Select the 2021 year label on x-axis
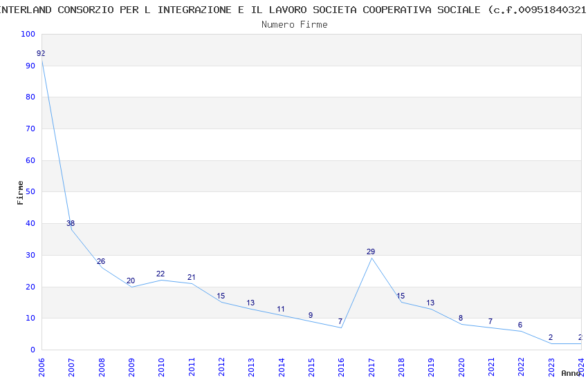588x380 pixels. pyautogui.click(x=492, y=368)
